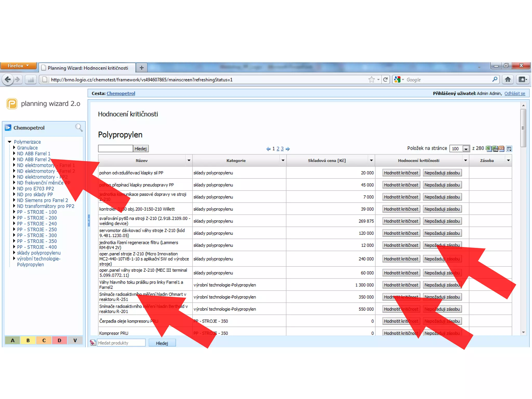Click the CSV export icon
This screenshot has height=399, width=532.
point(501,148)
